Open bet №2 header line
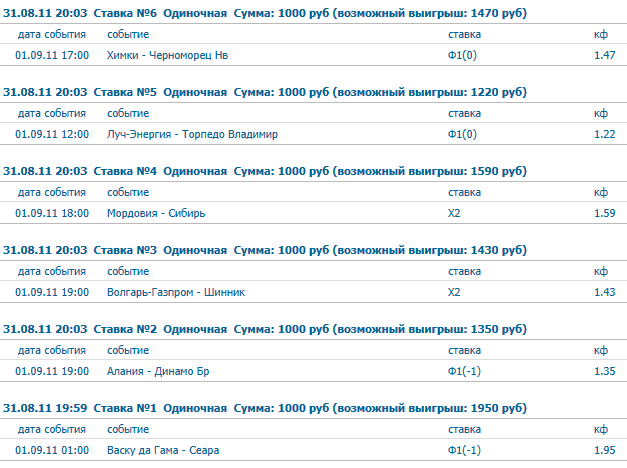 click(265, 329)
